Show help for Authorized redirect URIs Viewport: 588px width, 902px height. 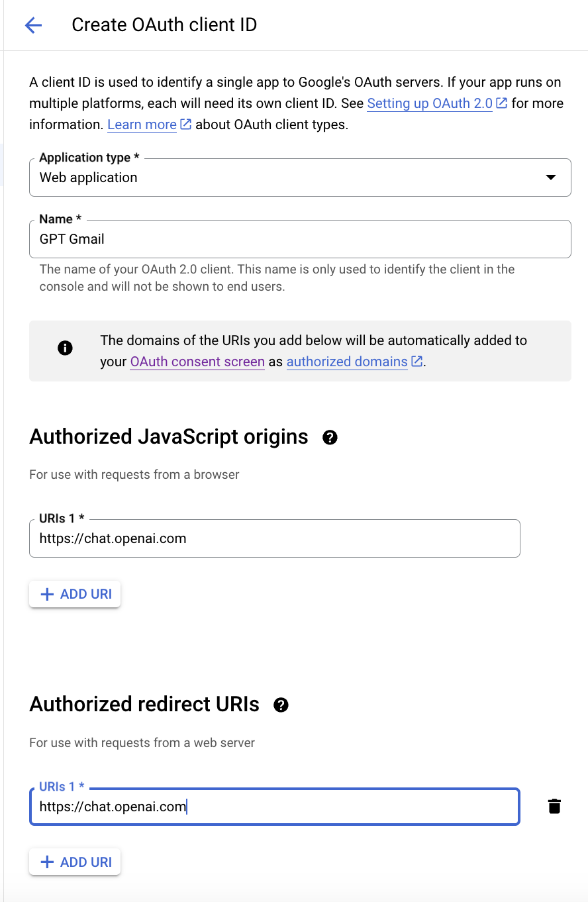click(281, 705)
